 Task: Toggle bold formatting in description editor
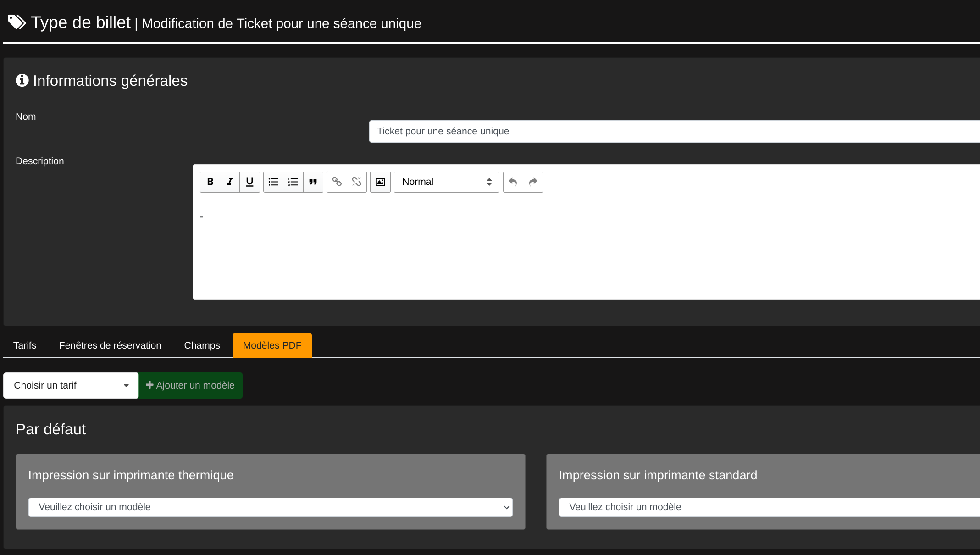(210, 182)
